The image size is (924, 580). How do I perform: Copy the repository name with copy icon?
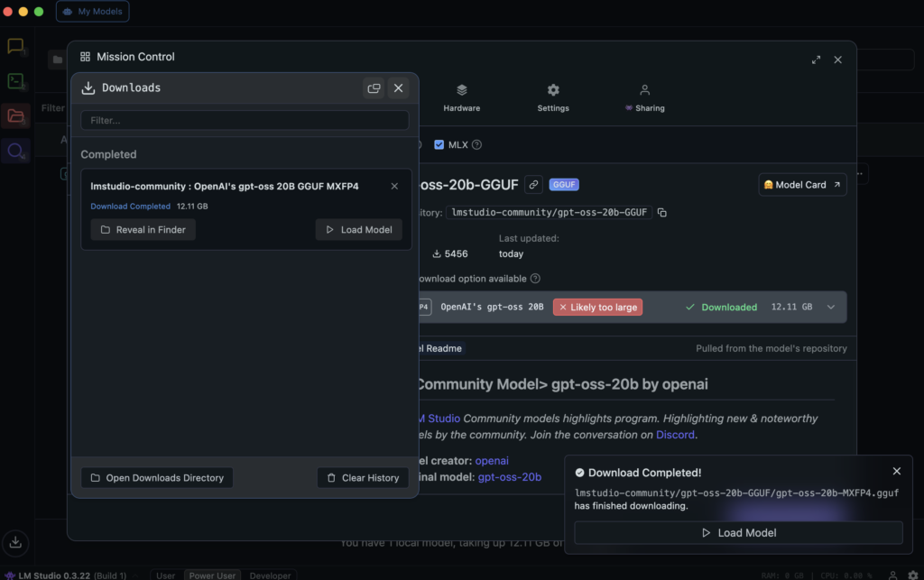pos(662,213)
